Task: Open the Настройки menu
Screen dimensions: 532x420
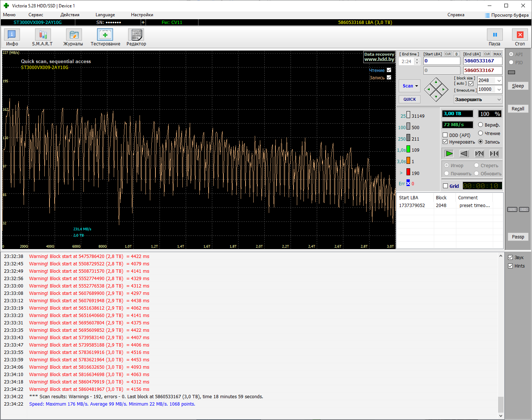Action: click(142, 15)
